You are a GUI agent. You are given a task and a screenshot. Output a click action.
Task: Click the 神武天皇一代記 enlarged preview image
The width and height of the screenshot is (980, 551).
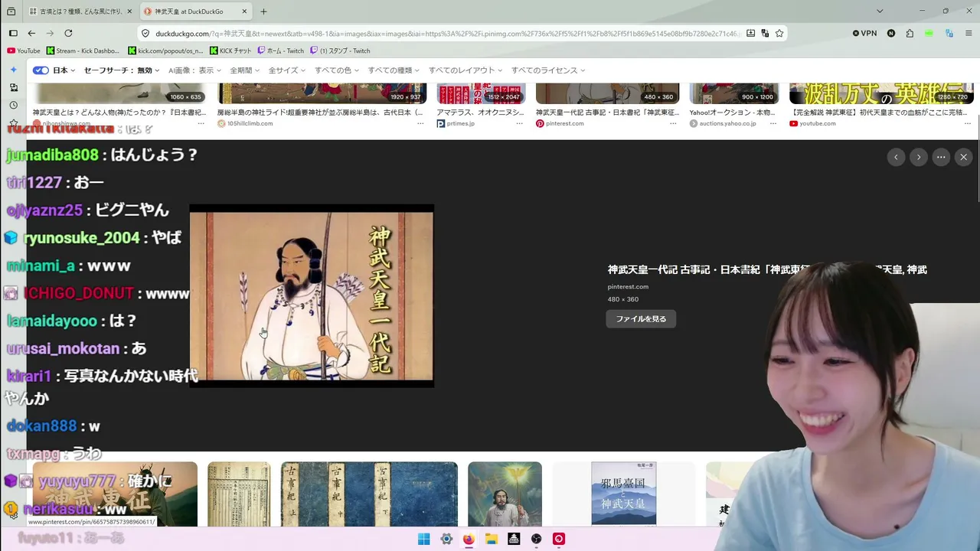(312, 295)
